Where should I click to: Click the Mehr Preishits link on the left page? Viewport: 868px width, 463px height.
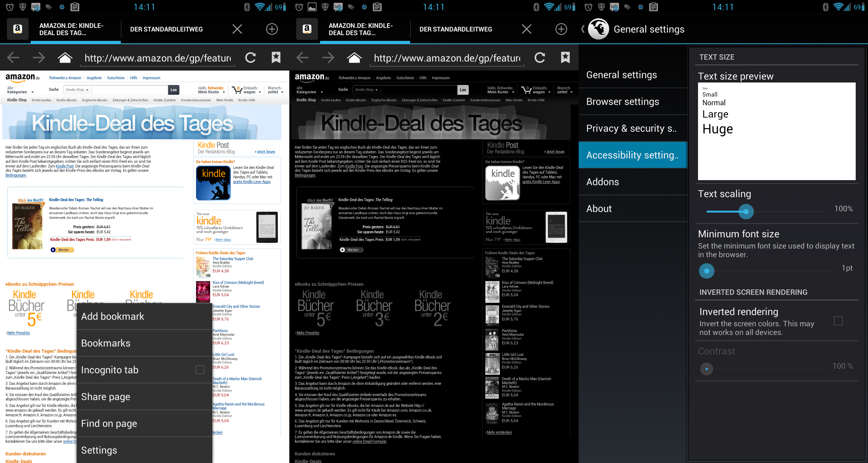pos(18,333)
